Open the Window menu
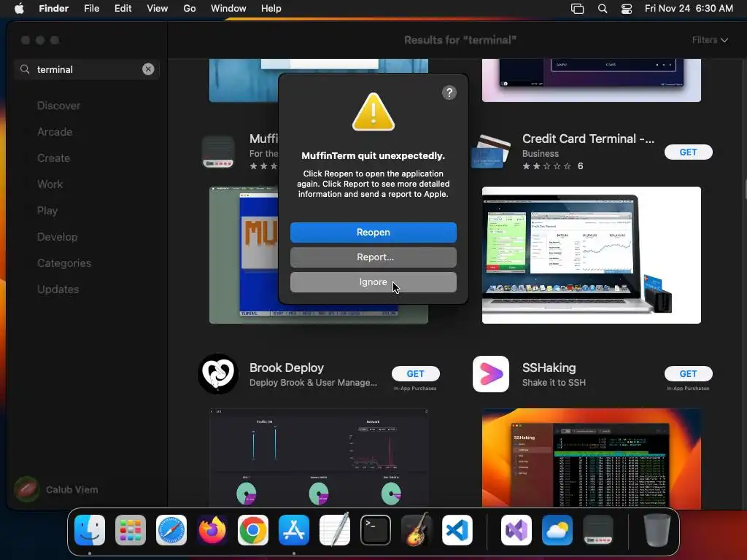 tap(228, 9)
